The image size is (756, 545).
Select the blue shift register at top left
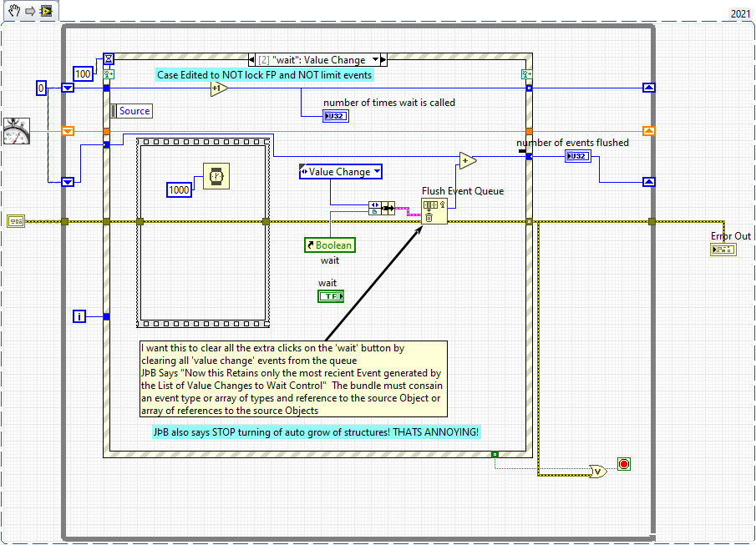(x=68, y=88)
